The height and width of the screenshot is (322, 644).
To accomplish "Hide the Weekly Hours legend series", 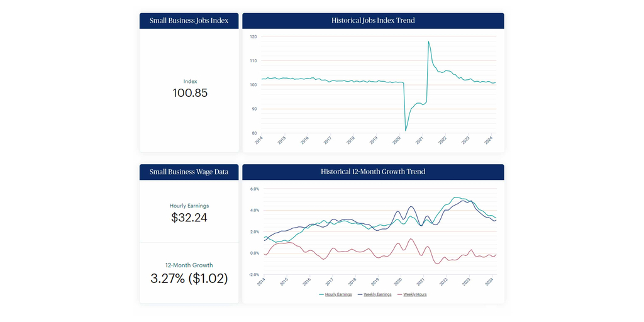I will pyautogui.click(x=414, y=294).
